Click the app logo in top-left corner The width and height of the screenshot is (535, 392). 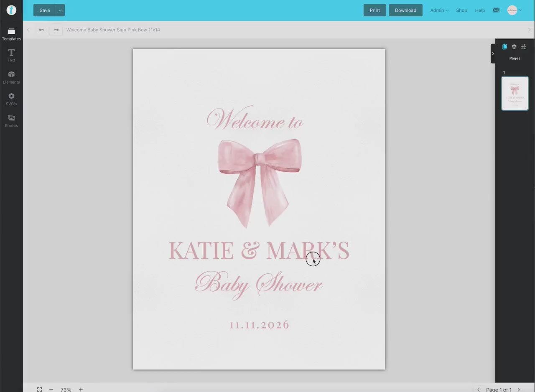[x=11, y=10]
